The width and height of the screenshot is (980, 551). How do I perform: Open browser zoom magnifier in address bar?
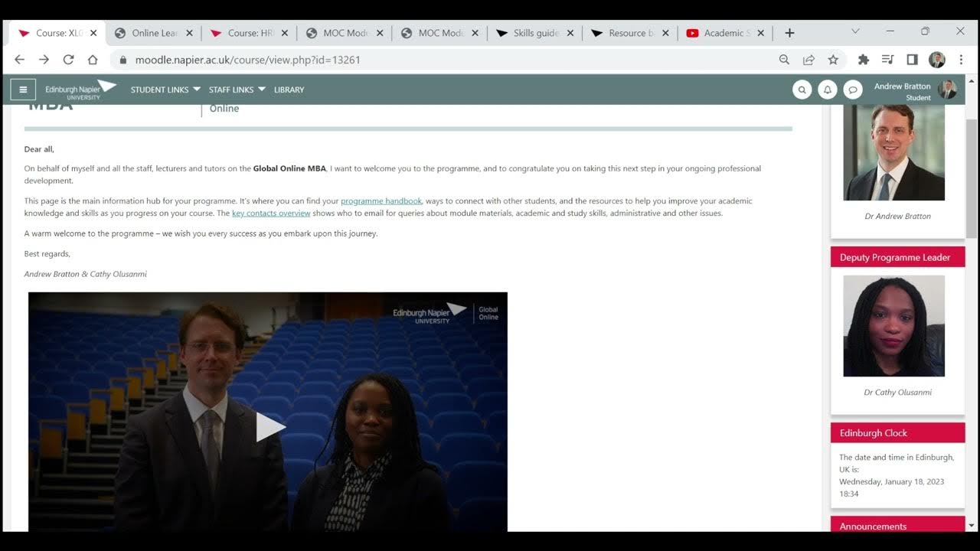point(784,60)
